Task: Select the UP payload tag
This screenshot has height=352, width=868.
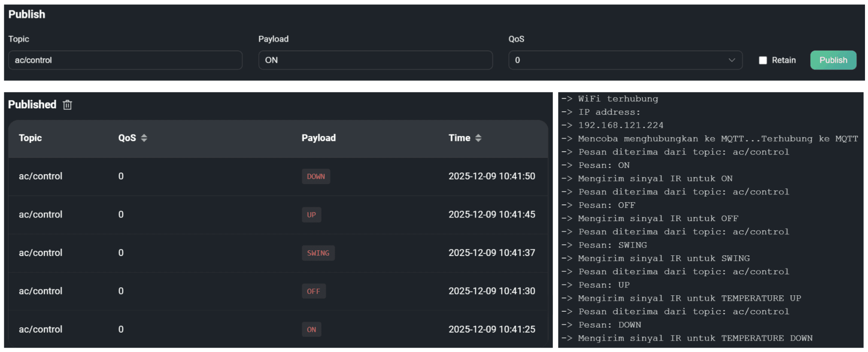Action: pyautogui.click(x=311, y=215)
